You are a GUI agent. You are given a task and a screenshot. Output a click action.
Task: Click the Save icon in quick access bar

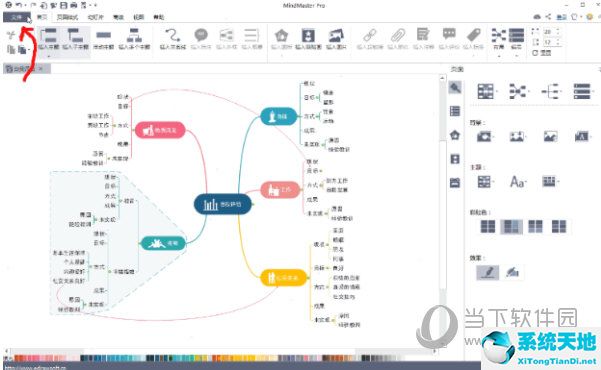click(64, 5)
